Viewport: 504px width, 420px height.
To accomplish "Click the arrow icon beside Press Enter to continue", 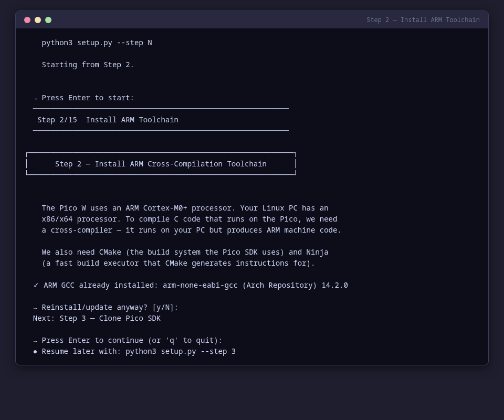I will pos(35,340).
